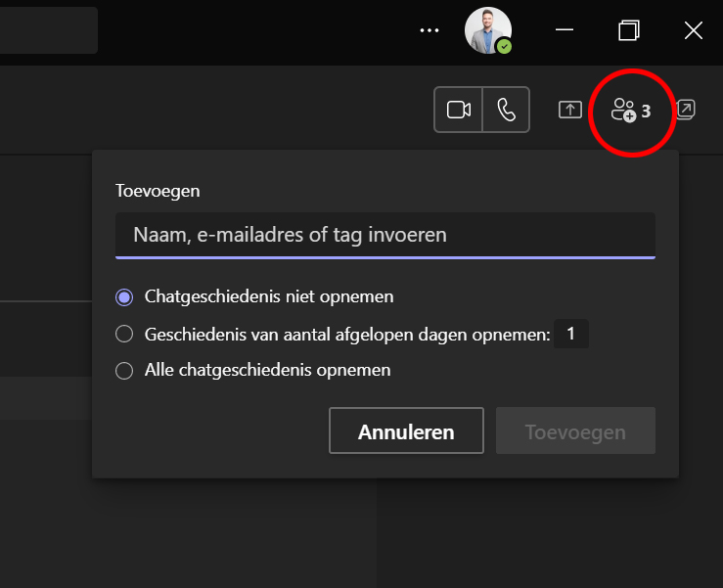Restore down the Teams window
723x588 pixels.
629,30
